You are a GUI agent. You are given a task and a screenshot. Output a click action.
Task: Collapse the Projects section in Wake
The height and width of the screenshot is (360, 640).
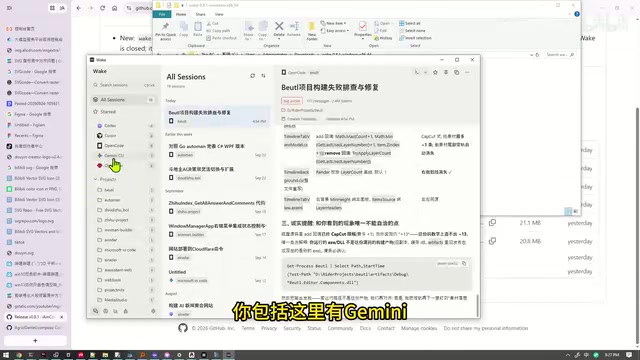click(96, 179)
